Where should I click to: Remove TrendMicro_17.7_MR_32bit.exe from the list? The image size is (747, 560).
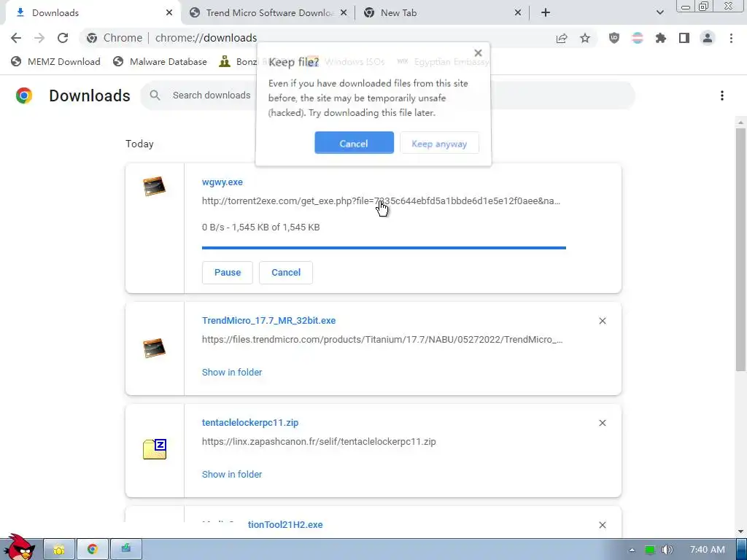pyautogui.click(x=603, y=321)
